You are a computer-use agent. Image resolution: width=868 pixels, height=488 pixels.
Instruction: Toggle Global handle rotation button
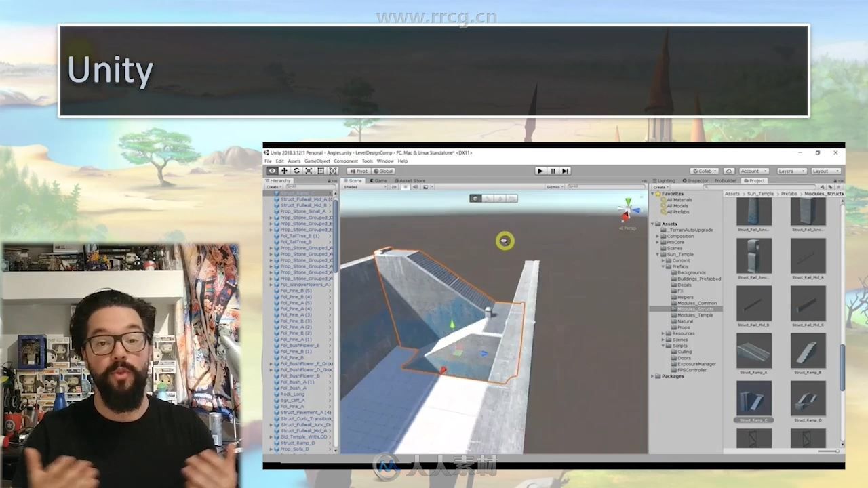click(x=382, y=171)
